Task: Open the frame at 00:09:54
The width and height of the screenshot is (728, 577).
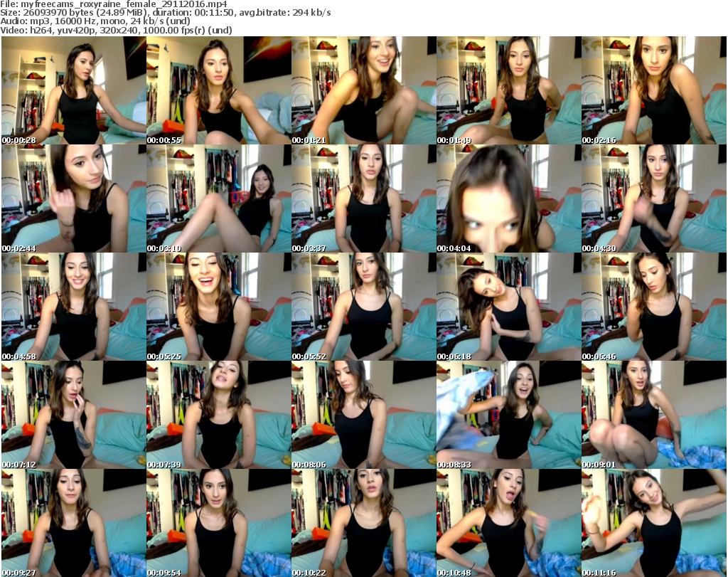Action: point(218,522)
